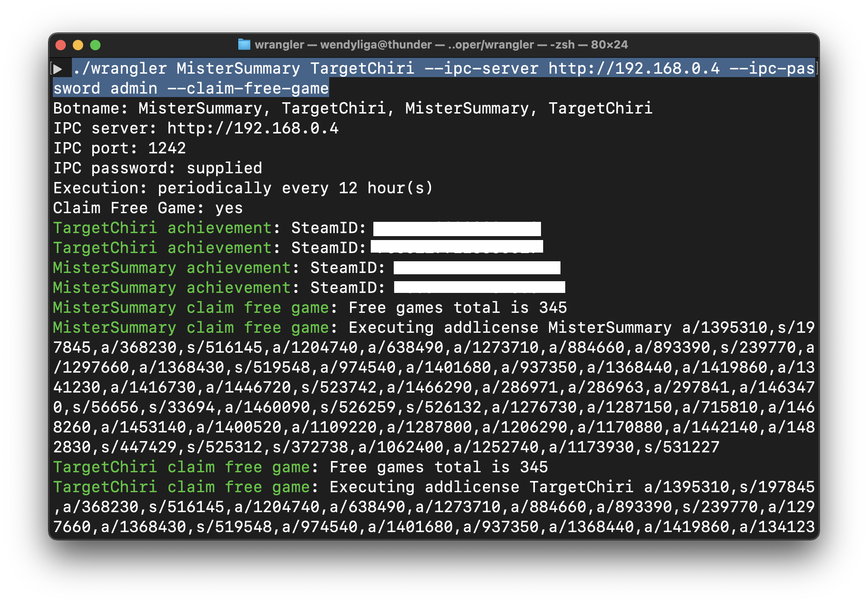Screen dimensions: 868x604
Task: Minimize the terminal with the yellow button
Action: coord(78,45)
